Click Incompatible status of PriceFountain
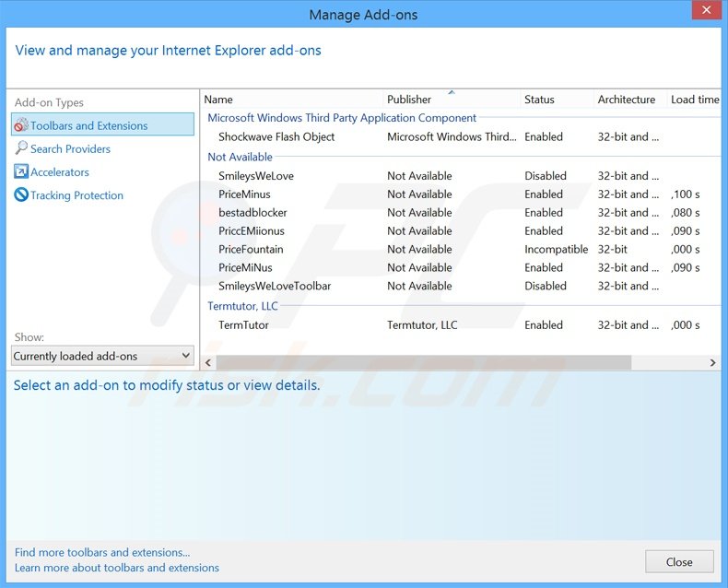Image resolution: width=728 pixels, height=588 pixels. click(x=557, y=250)
